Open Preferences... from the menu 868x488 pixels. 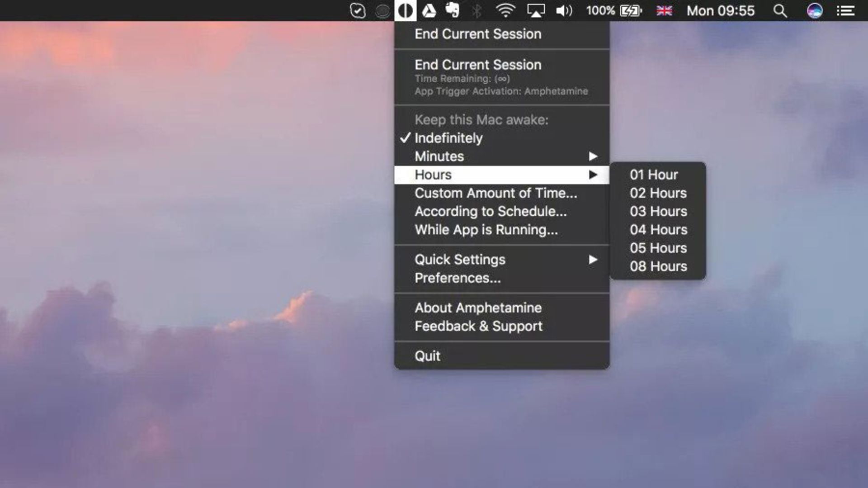coord(502,278)
